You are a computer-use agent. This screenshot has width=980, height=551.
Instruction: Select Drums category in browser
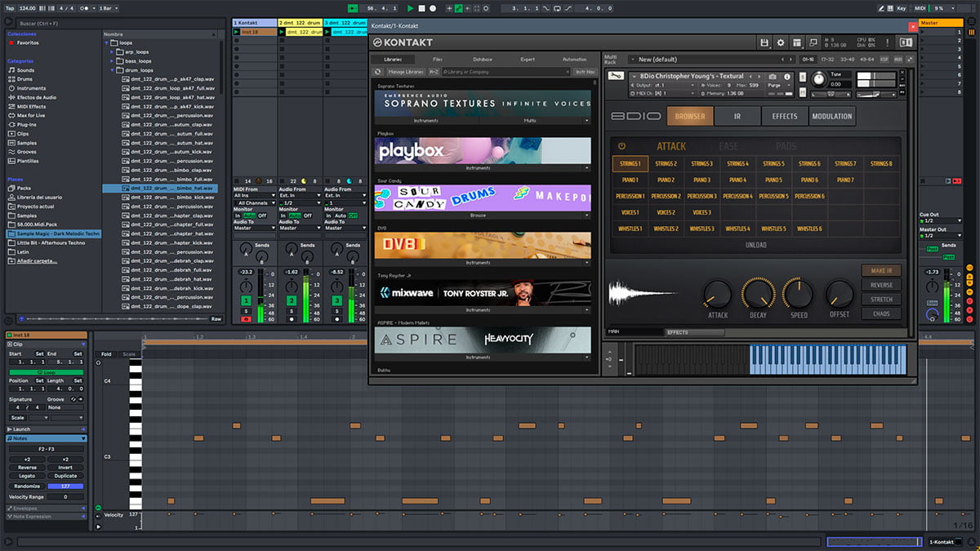[x=25, y=79]
